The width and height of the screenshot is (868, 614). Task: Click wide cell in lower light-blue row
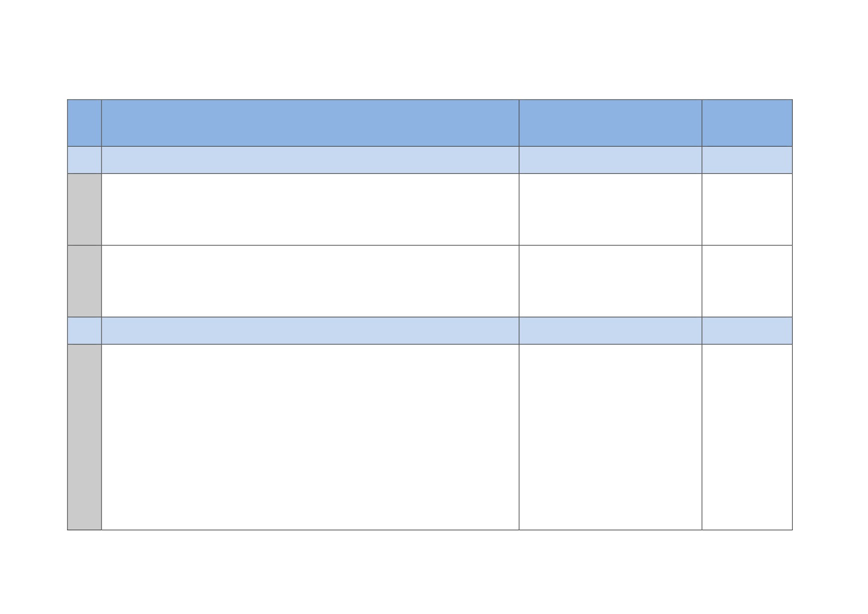pos(310,331)
